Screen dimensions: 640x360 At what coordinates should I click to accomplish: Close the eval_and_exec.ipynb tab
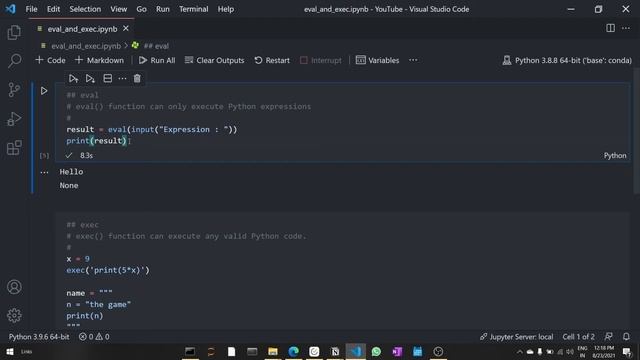click(x=126, y=29)
